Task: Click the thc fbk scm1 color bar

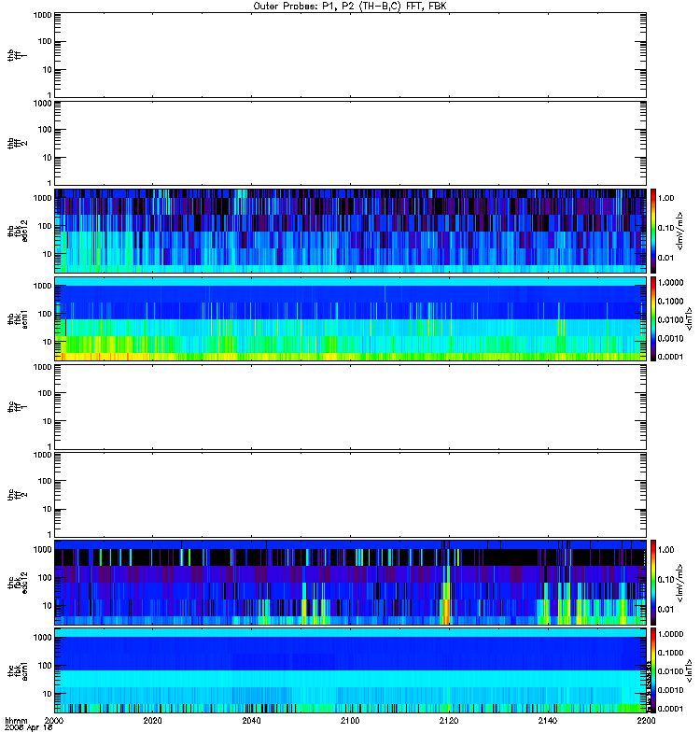Action: coord(653,670)
